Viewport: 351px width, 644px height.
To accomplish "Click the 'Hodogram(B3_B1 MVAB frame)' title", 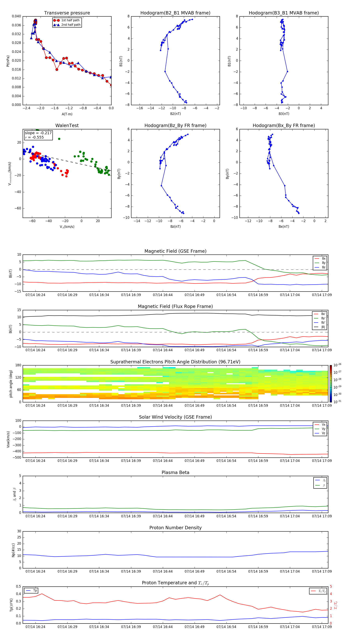I will click(284, 13).
